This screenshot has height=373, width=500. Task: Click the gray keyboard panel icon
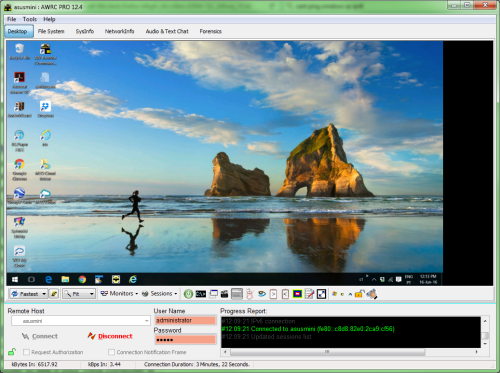[x=237, y=294]
